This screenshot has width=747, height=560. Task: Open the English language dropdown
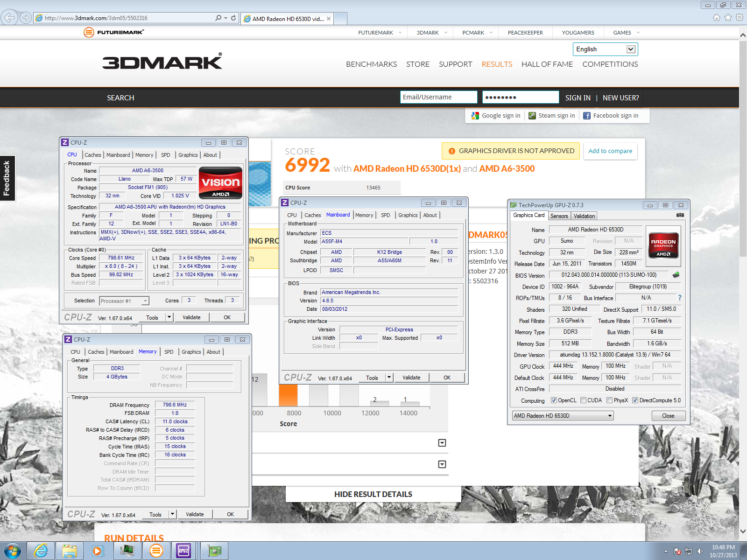pos(605,49)
